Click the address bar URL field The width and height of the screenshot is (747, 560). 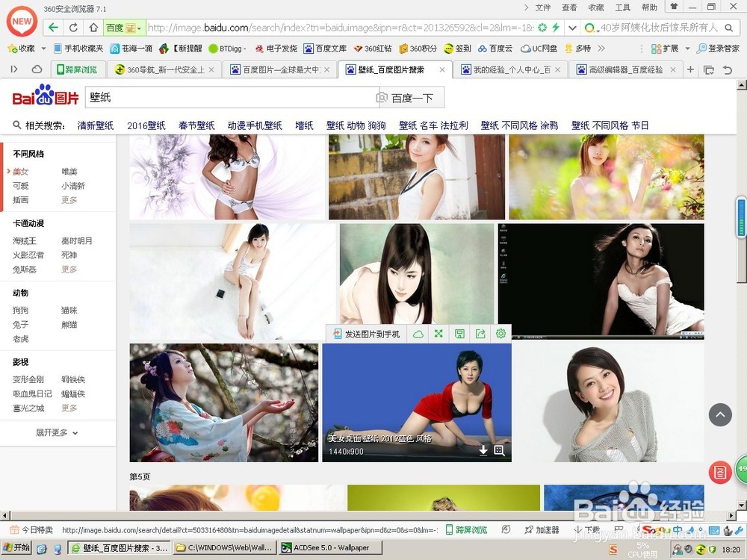(340, 28)
